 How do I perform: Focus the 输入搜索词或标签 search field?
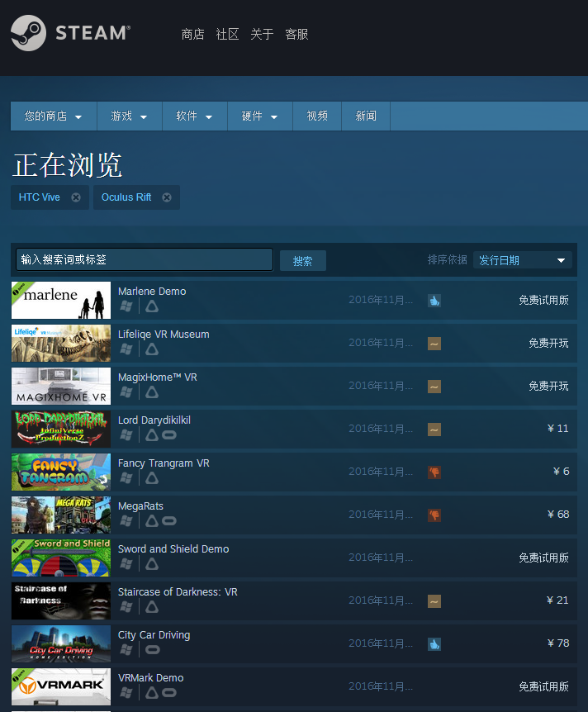[x=145, y=259]
